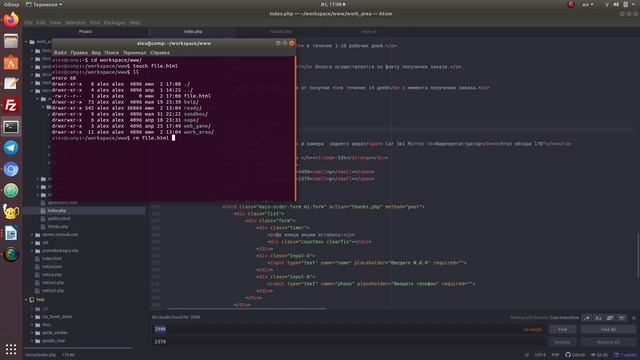
Task: Open terminal Справка menu
Action: (x=160, y=53)
